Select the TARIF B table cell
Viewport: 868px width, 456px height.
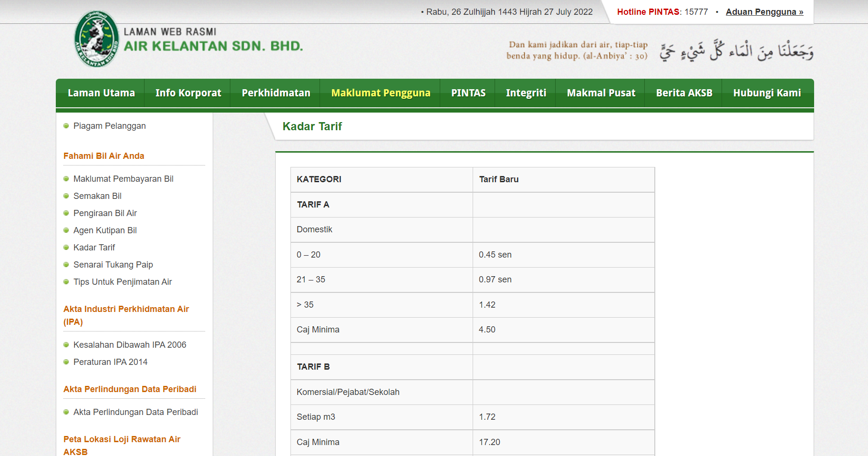click(382, 367)
